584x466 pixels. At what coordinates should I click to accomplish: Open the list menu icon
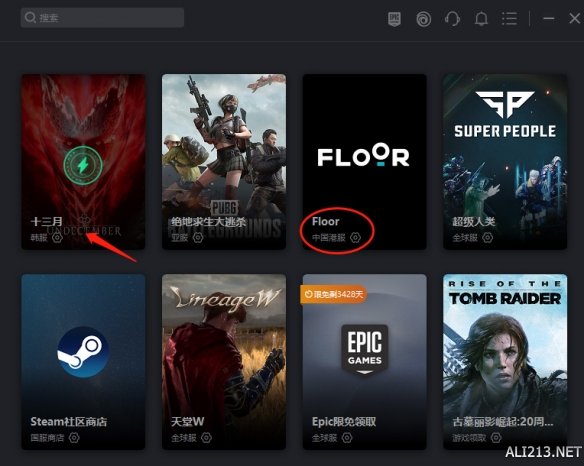pyautogui.click(x=509, y=18)
